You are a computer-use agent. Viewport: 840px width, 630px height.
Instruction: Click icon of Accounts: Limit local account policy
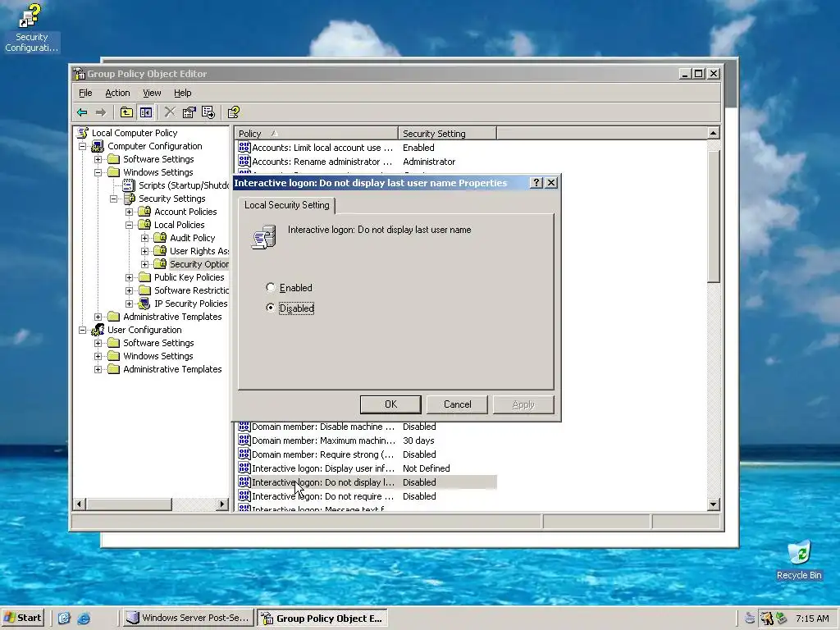point(244,148)
